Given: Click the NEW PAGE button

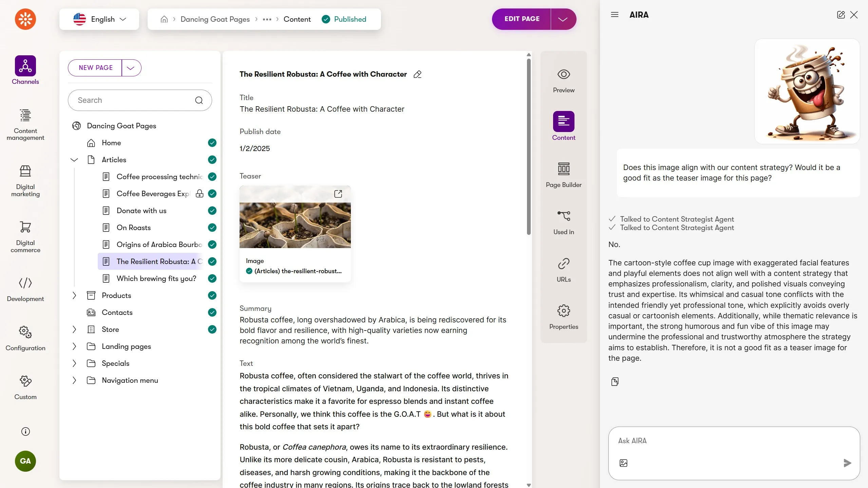Looking at the screenshot, I should pos(96,68).
